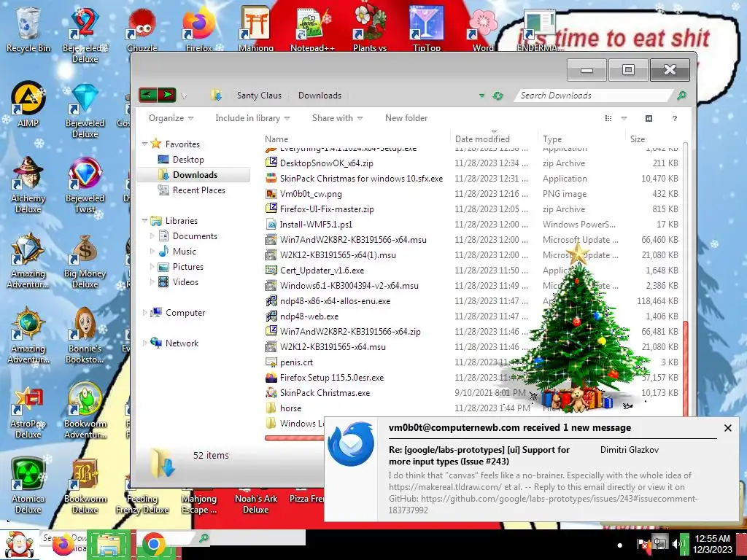Open the Organize dropdown menu
This screenshot has height=560, width=747.
pos(171,118)
